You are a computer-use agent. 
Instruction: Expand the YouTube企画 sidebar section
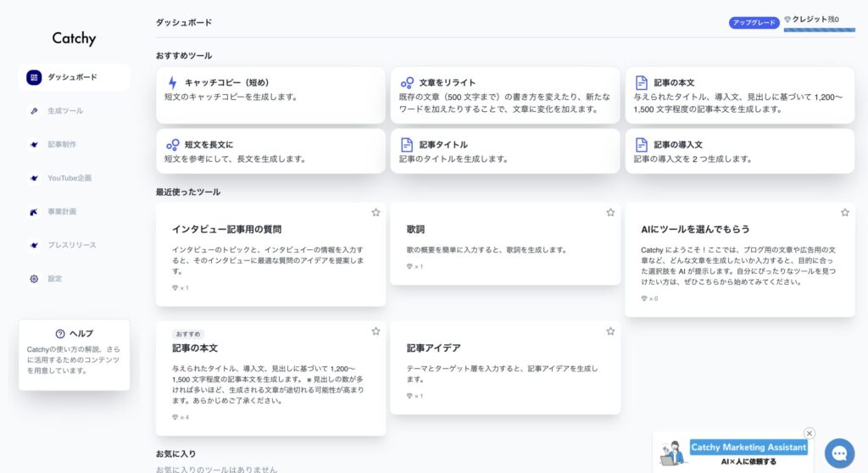[69, 178]
